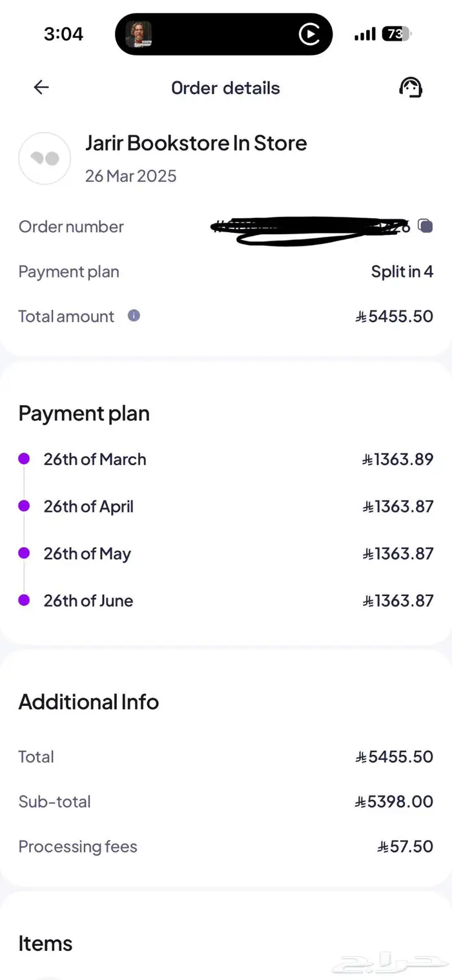Tap the Jarir Bookstore In Store title

pos(196,143)
